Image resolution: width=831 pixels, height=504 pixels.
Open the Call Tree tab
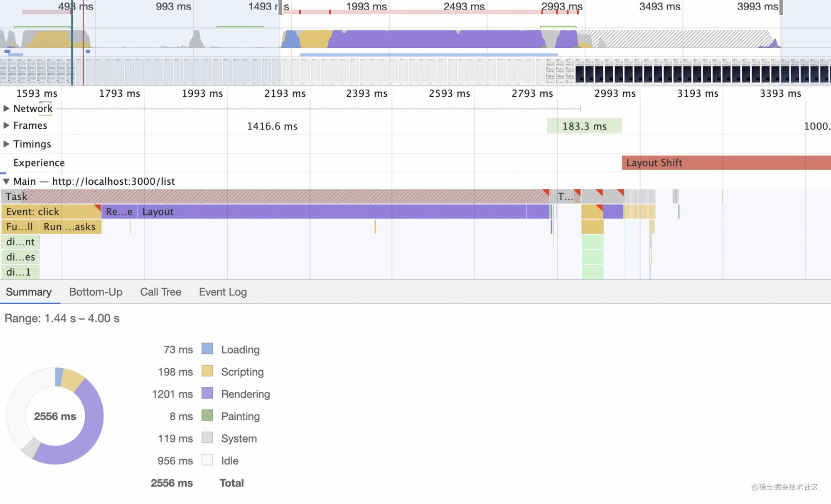click(160, 292)
